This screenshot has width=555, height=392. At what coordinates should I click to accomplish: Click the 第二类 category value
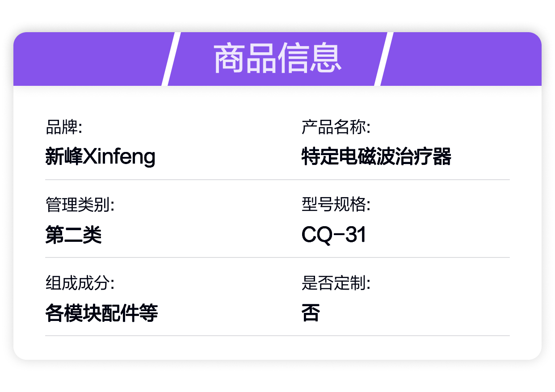(x=74, y=235)
